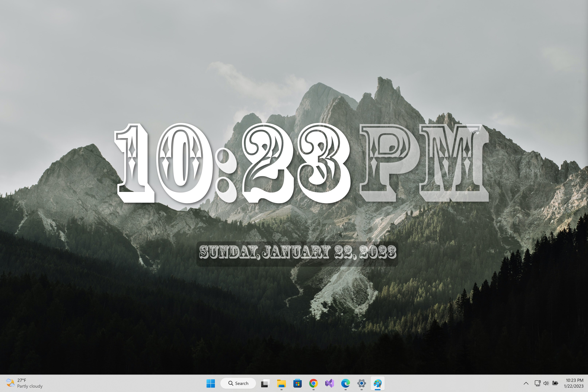588x392 pixels.
Task: Open Task View from the taskbar
Action: pos(264,383)
